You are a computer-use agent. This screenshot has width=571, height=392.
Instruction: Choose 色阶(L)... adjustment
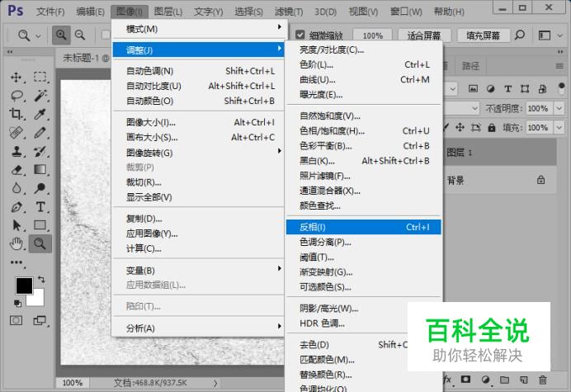(x=363, y=65)
